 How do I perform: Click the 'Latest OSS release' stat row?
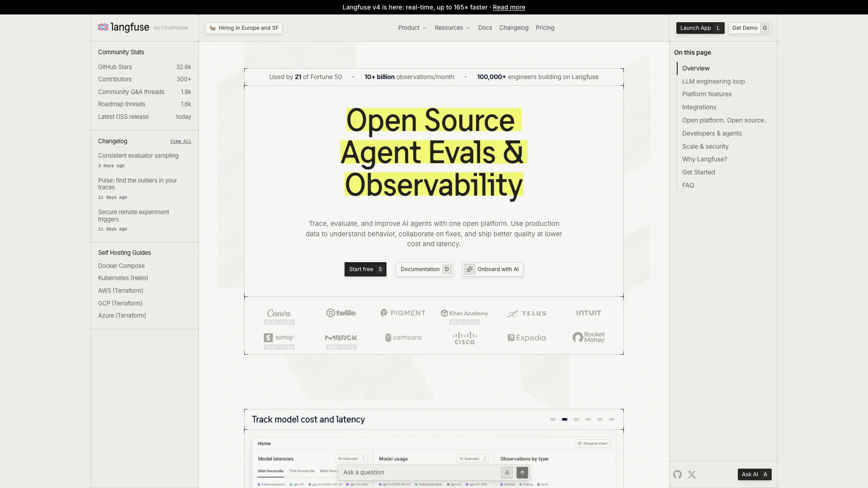(145, 117)
